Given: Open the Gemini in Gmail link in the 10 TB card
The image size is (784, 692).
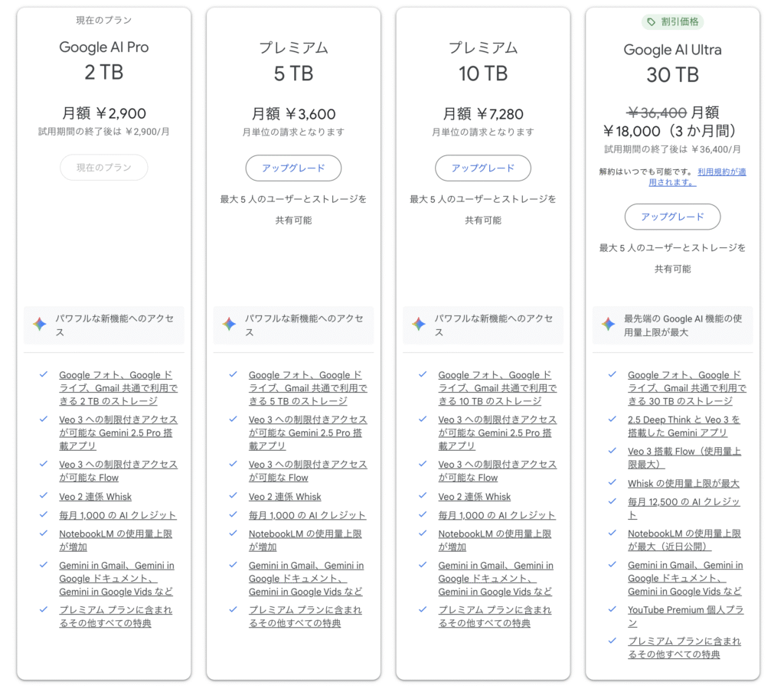Looking at the screenshot, I should [495, 579].
